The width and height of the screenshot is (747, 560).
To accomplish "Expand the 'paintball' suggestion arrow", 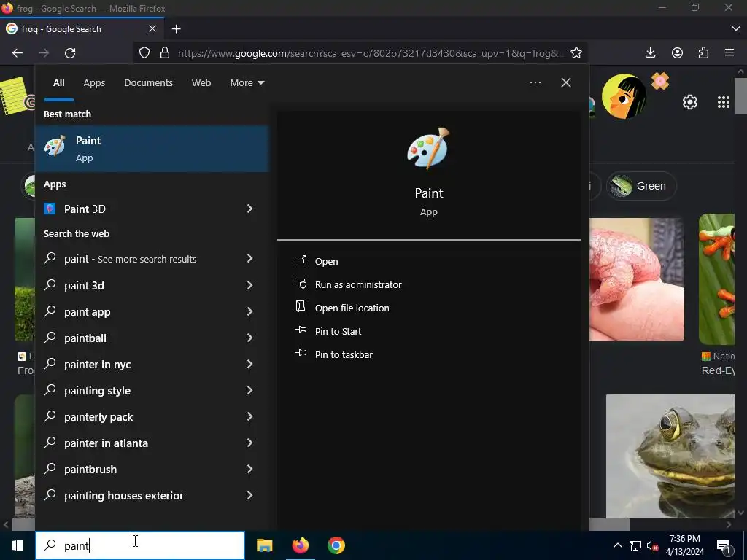I will click(249, 338).
